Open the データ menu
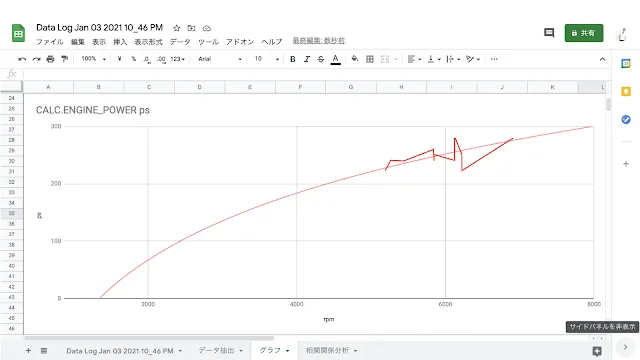Image resolution: width=640 pixels, height=360 pixels. point(180,42)
